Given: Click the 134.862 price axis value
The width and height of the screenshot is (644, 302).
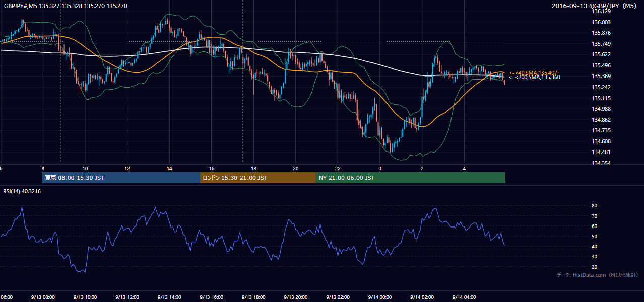Looking at the screenshot, I should pos(601,120).
